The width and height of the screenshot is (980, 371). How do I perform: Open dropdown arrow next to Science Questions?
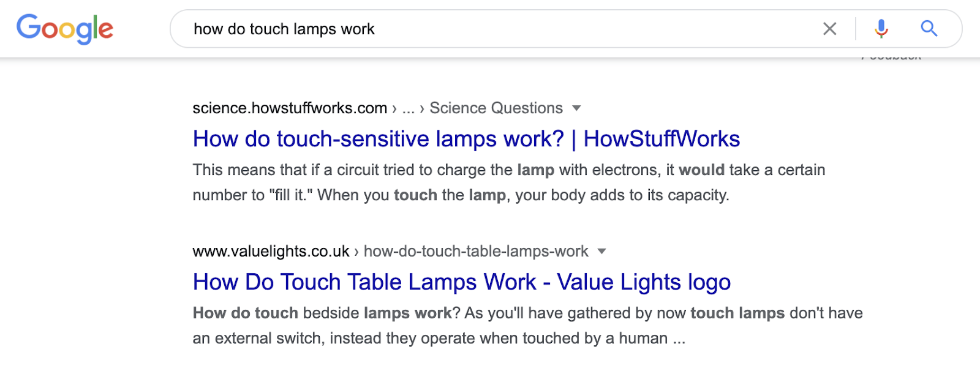(576, 108)
